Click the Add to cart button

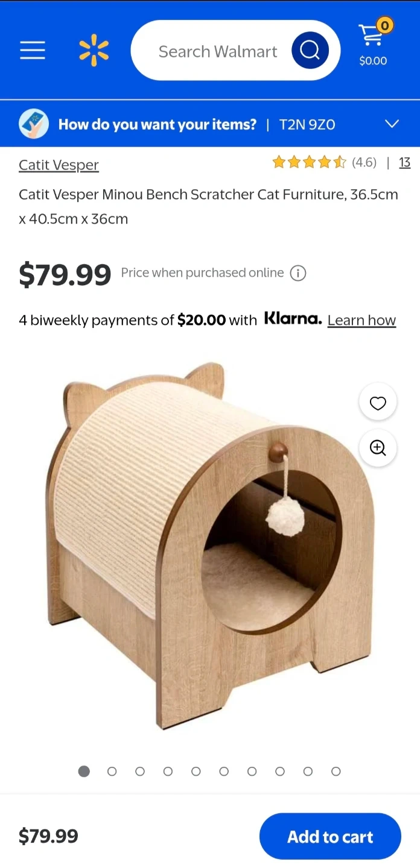330,836
